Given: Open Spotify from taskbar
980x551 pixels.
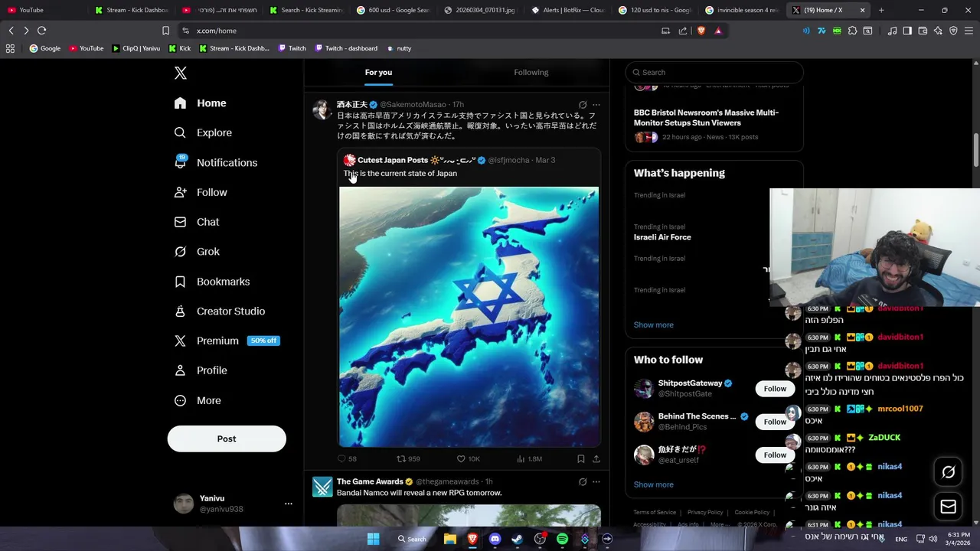Looking at the screenshot, I should click(562, 539).
